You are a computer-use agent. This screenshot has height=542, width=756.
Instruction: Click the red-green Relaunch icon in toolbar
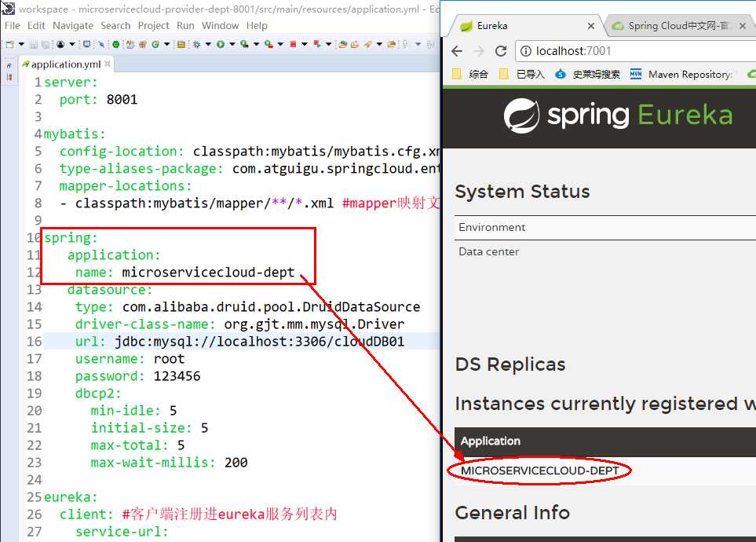317,45
